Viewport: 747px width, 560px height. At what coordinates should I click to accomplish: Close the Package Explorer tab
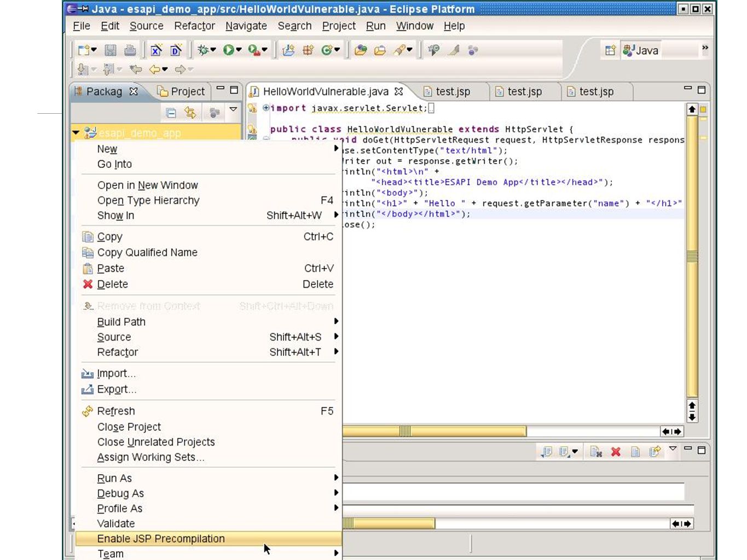(133, 91)
